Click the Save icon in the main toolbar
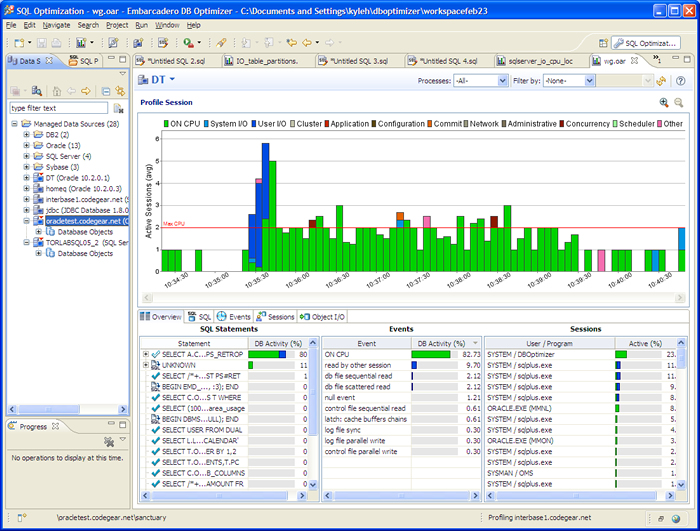 click(x=43, y=43)
